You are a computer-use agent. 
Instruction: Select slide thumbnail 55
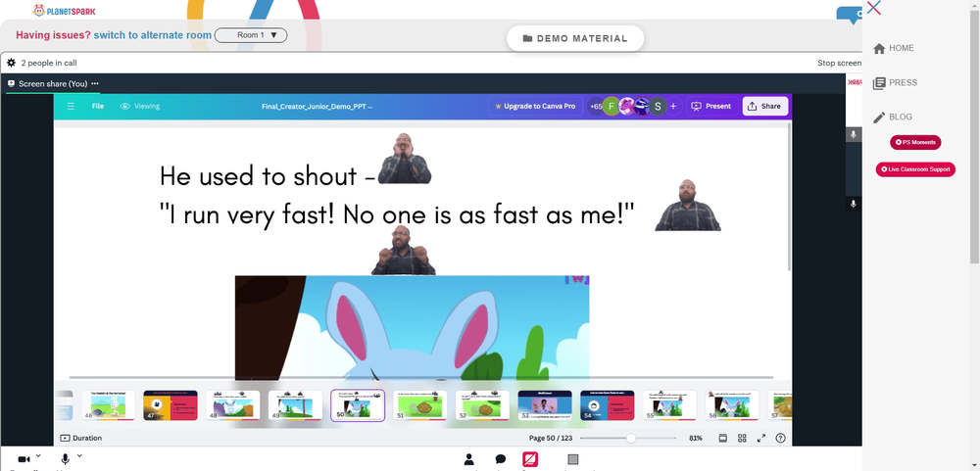coord(670,405)
